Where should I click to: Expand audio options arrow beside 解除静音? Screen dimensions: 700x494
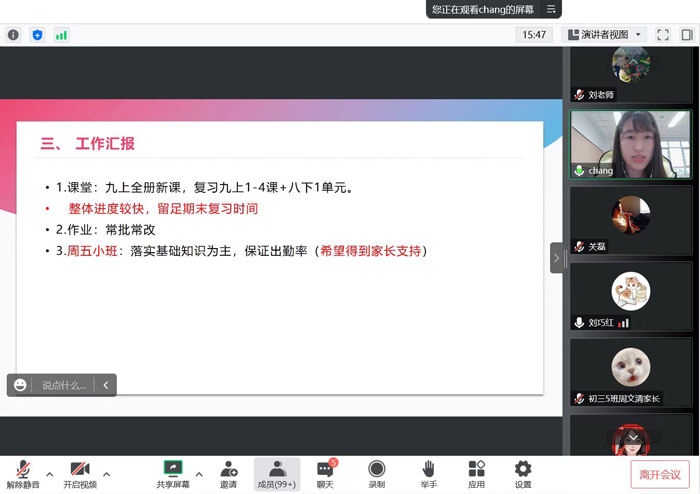click(50, 474)
